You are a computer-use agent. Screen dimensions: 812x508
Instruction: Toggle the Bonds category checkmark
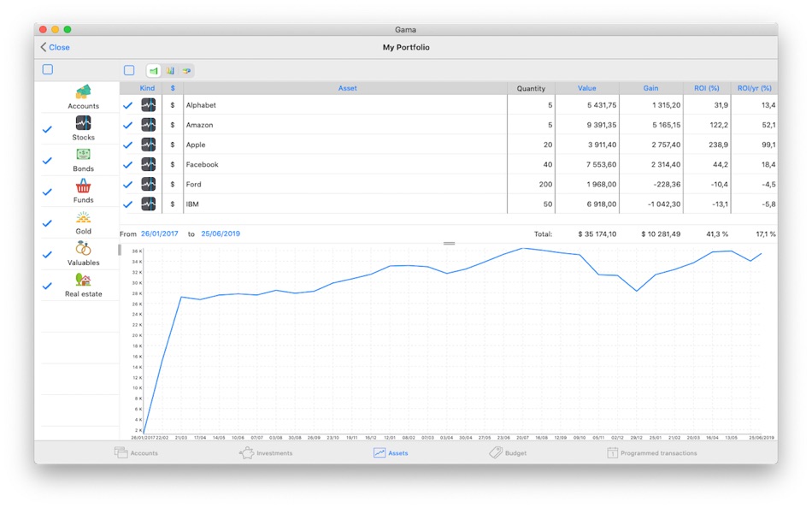47,161
